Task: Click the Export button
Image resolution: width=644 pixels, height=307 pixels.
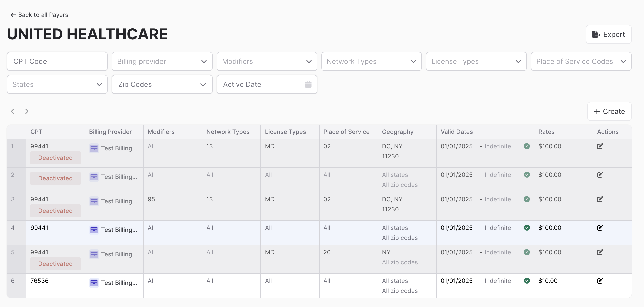Action: 608,34
